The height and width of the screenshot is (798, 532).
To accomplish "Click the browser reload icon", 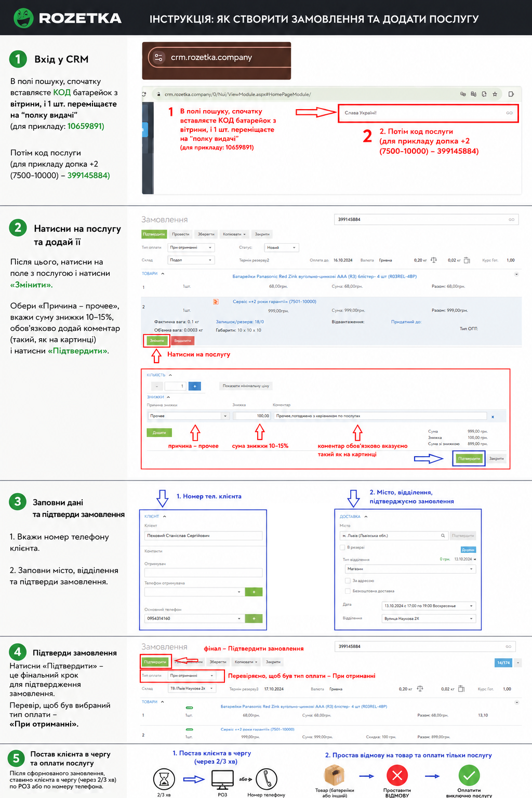I will (x=144, y=94).
